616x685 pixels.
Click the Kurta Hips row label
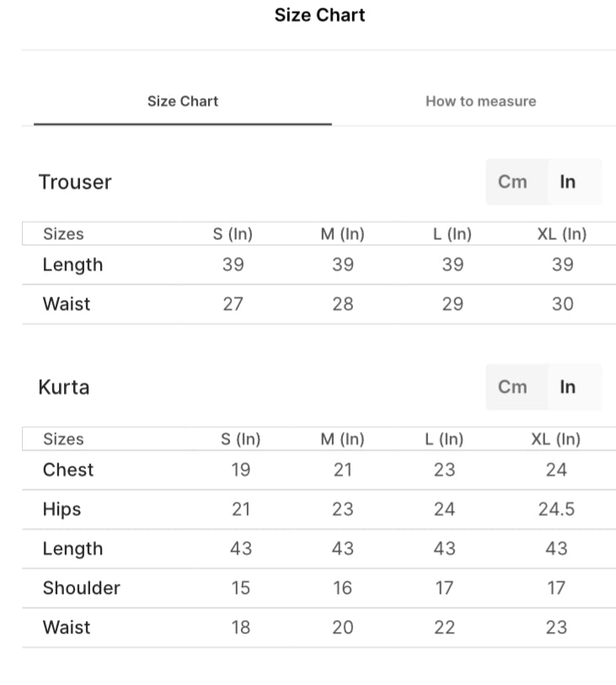pos(62,510)
